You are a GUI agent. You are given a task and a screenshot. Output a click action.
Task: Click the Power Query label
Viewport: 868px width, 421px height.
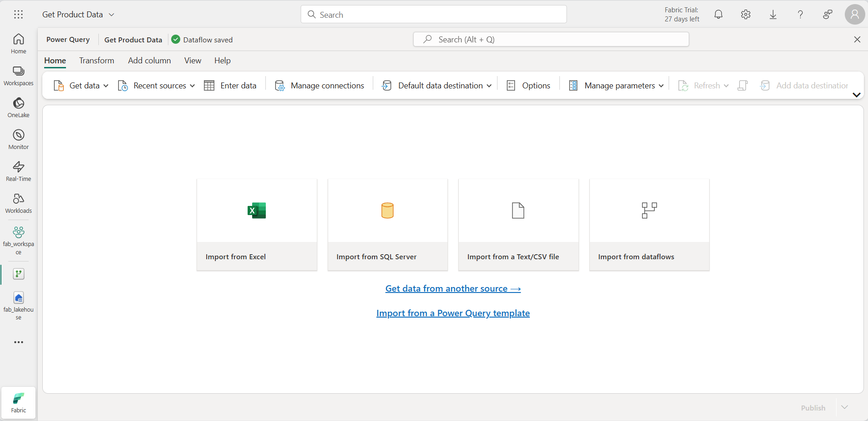pos(68,40)
